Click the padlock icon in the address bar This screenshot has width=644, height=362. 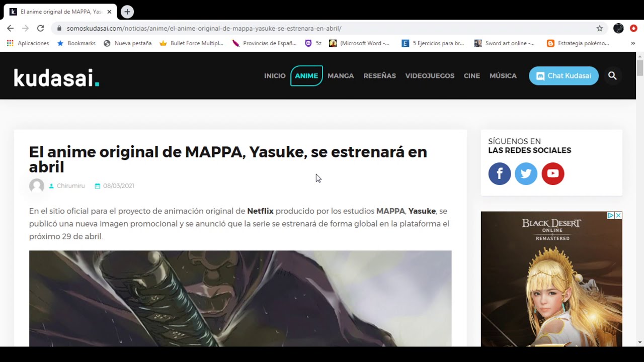59,29
